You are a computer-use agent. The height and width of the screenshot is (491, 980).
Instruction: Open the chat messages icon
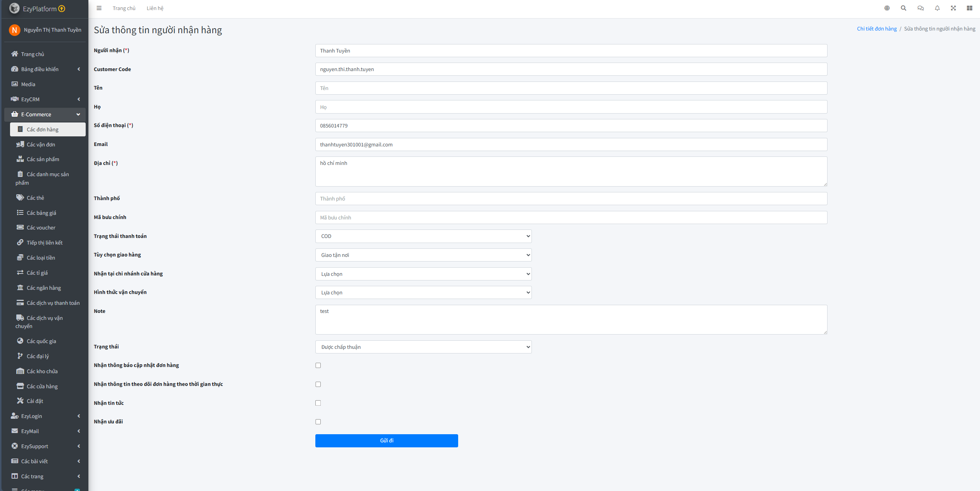tap(921, 8)
